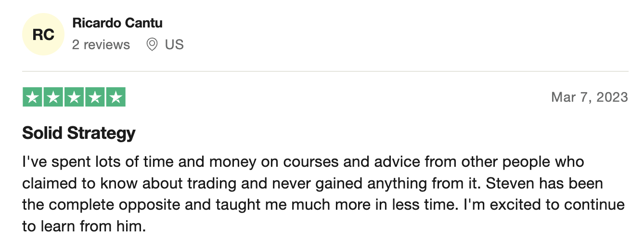This screenshot has height=242, width=644.
Task: Open the "Solid Strategy" review title
Action: tap(79, 133)
